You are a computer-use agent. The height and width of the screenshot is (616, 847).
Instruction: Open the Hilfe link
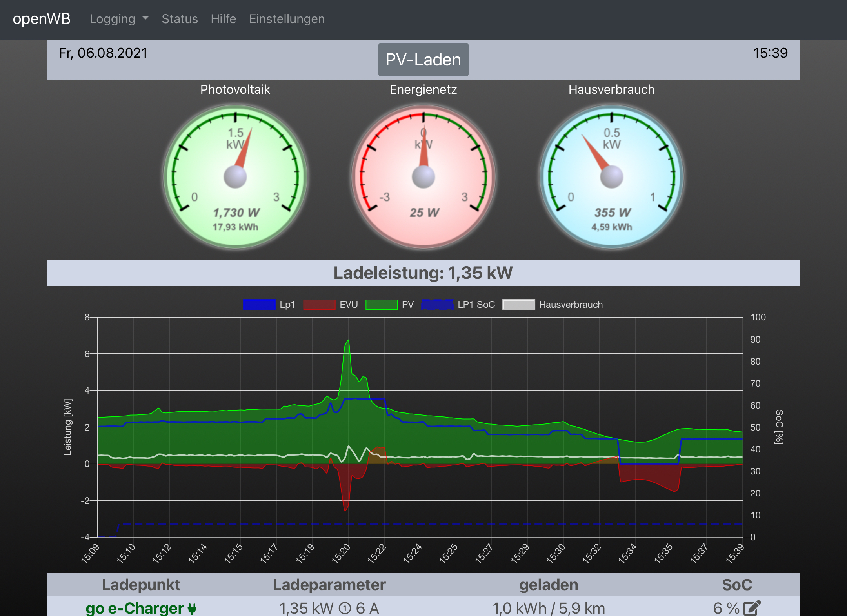[223, 19]
